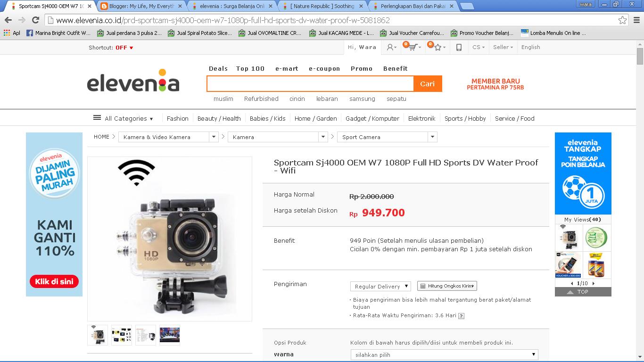The image size is (644, 362).
Task: Open the Chrome menu icon
Action: pos(636,20)
